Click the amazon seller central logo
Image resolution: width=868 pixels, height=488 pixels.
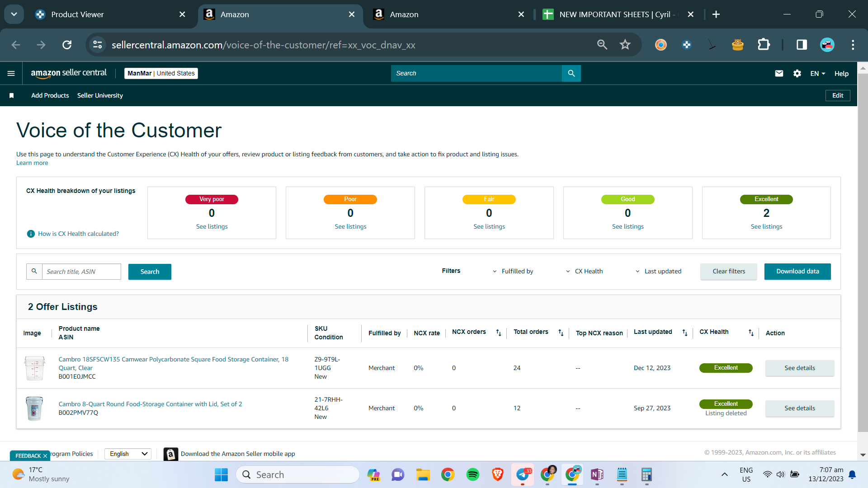69,73
